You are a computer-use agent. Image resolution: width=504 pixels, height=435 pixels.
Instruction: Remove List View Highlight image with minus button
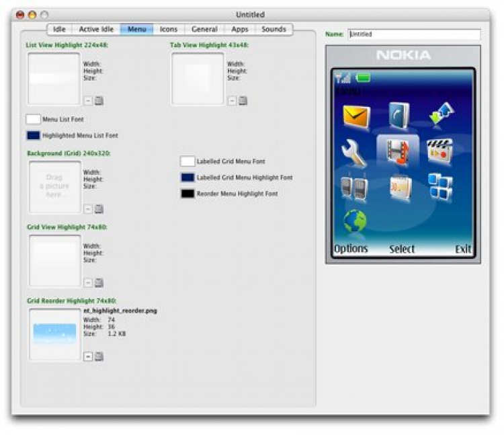(x=88, y=101)
